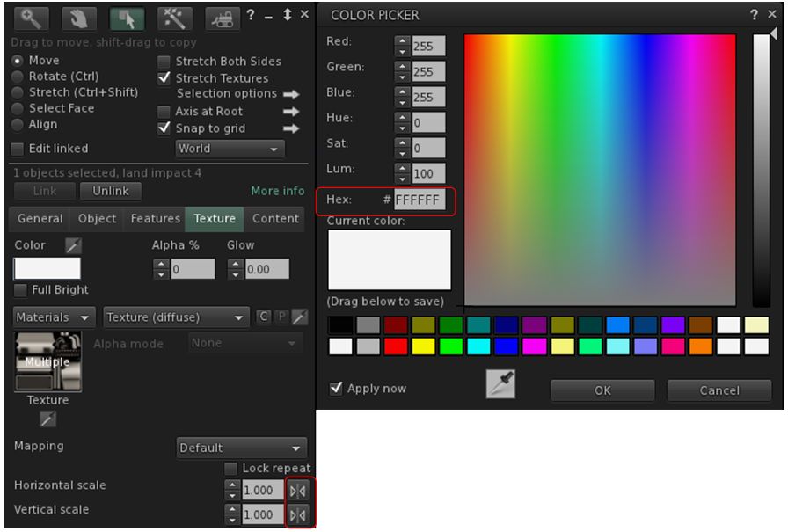The height and width of the screenshot is (532, 788).
Task: Click the eyedropper next to Color label
Action: pyautogui.click(x=73, y=246)
